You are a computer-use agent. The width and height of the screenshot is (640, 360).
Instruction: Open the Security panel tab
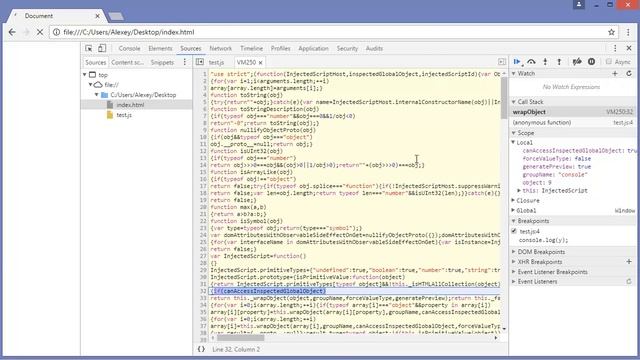tap(347, 48)
